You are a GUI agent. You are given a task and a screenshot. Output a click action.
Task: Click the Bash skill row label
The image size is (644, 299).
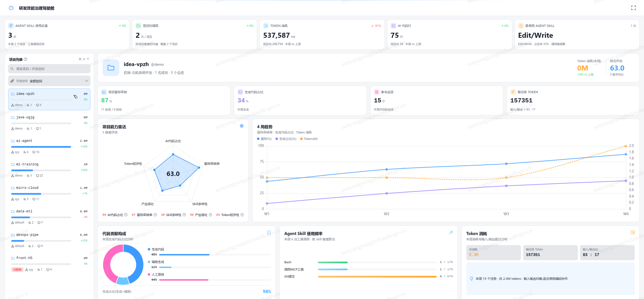pyautogui.click(x=288, y=262)
